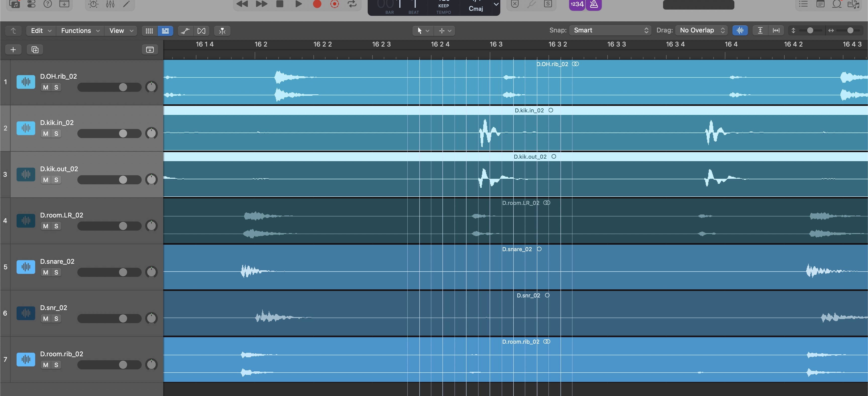Open the View menu
The image size is (868, 396).
pyautogui.click(x=121, y=31)
